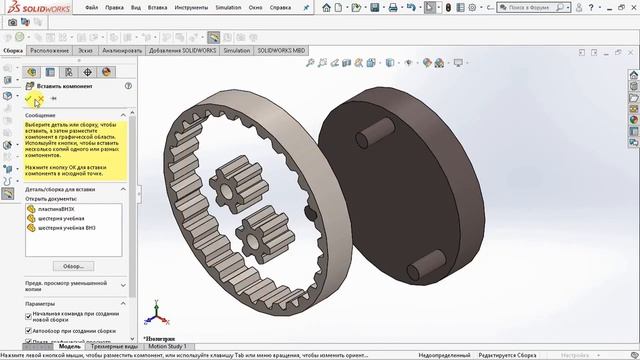This screenshot has width=640, height=360.
Task: Open the DisplayManager color ball tab
Action: click(106, 72)
